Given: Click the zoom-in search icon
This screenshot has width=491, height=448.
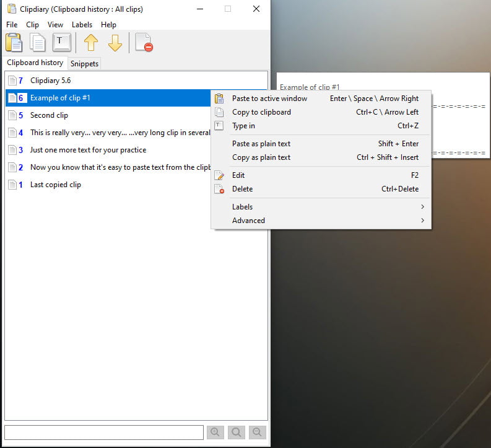Looking at the screenshot, I should point(215,433).
